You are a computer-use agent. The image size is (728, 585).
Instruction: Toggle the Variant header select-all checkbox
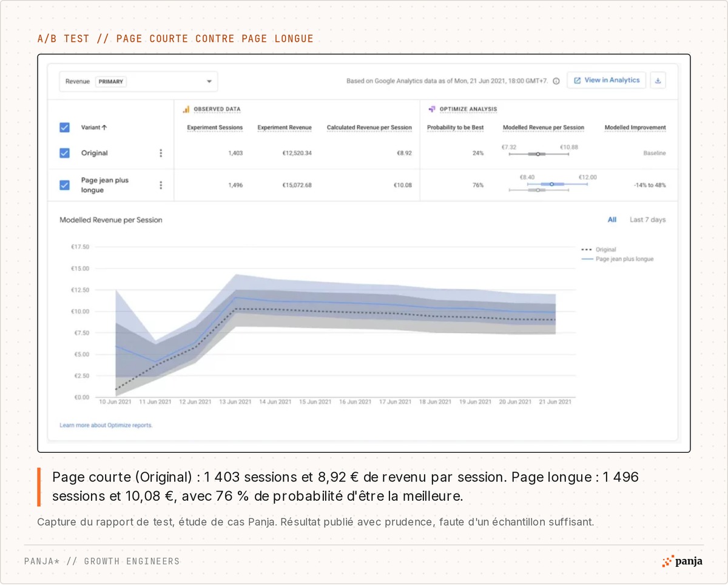(64, 128)
